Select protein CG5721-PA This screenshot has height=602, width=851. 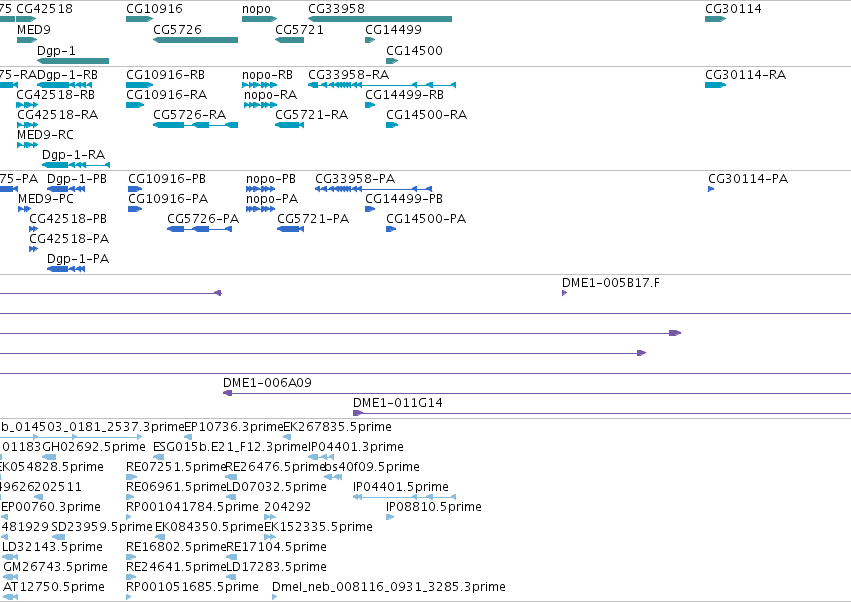[290, 229]
